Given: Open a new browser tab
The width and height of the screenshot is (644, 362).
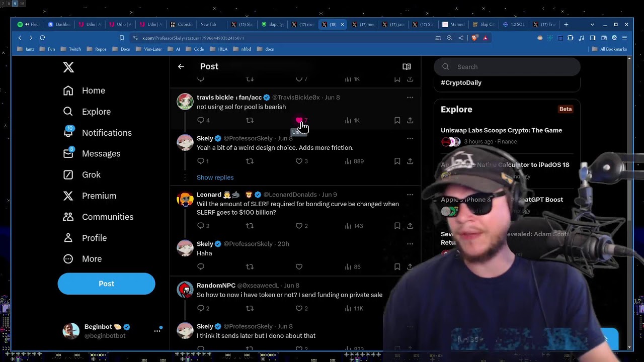Looking at the screenshot, I should [x=566, y=24].
